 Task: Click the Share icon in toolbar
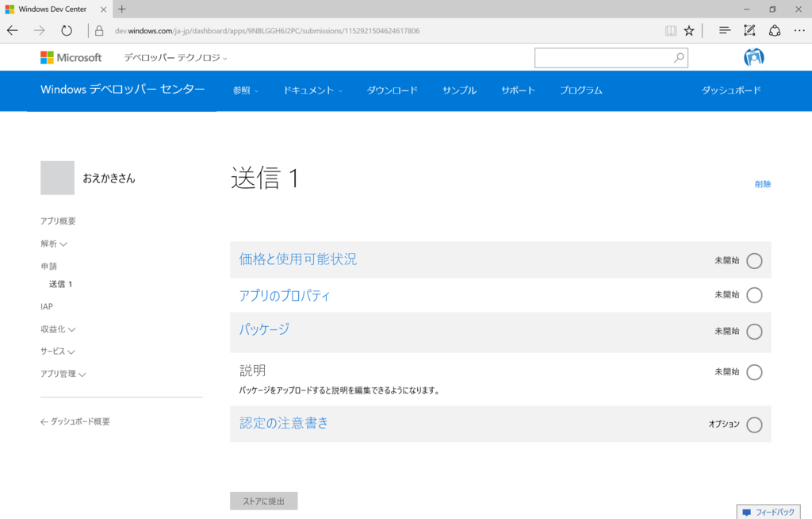tap(775, 31)
